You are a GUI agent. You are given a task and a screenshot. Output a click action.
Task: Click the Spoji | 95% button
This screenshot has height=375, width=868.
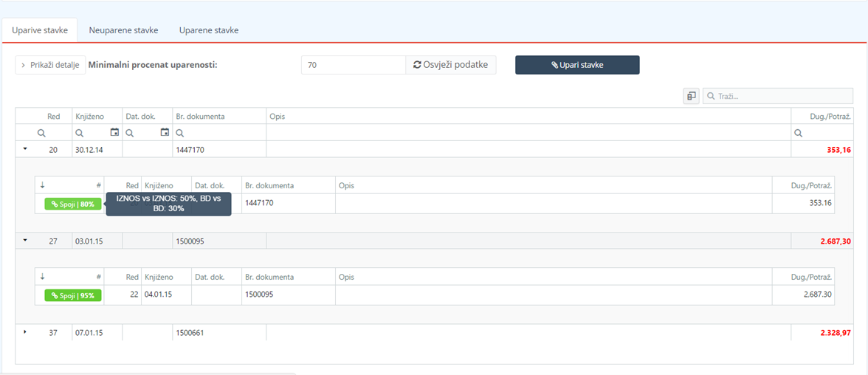point(73,295)
